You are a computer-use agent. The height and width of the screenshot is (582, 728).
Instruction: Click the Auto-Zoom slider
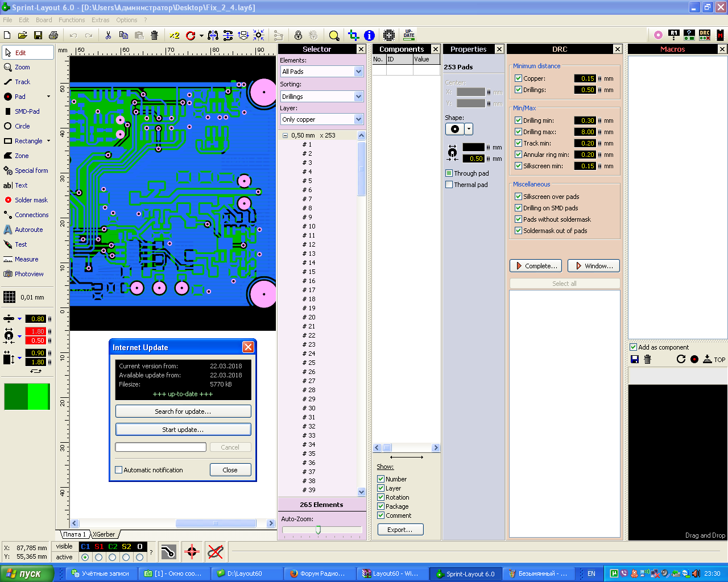318,530
